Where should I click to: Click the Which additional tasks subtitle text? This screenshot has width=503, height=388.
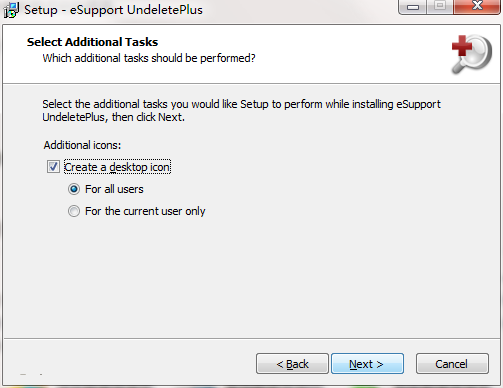coord(149,58)
